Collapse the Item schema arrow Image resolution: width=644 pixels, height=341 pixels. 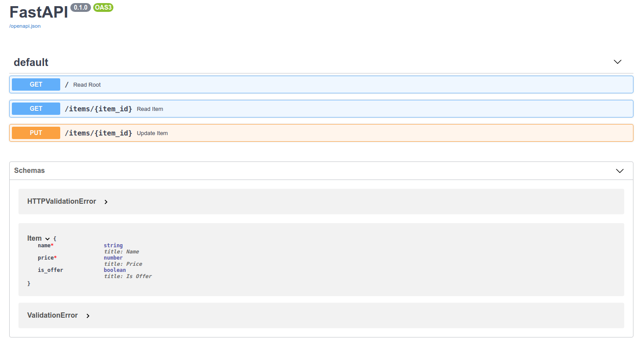click(x=47, y=238)
